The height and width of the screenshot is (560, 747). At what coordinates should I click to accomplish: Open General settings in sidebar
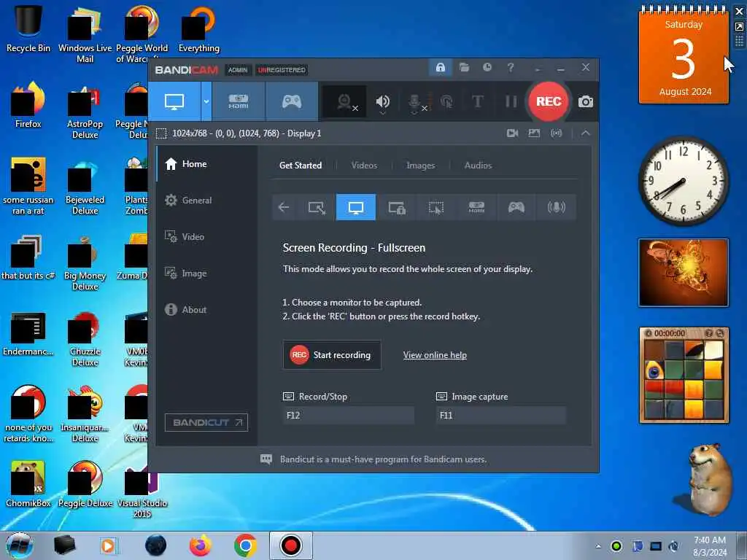click(x=206, y=201)
